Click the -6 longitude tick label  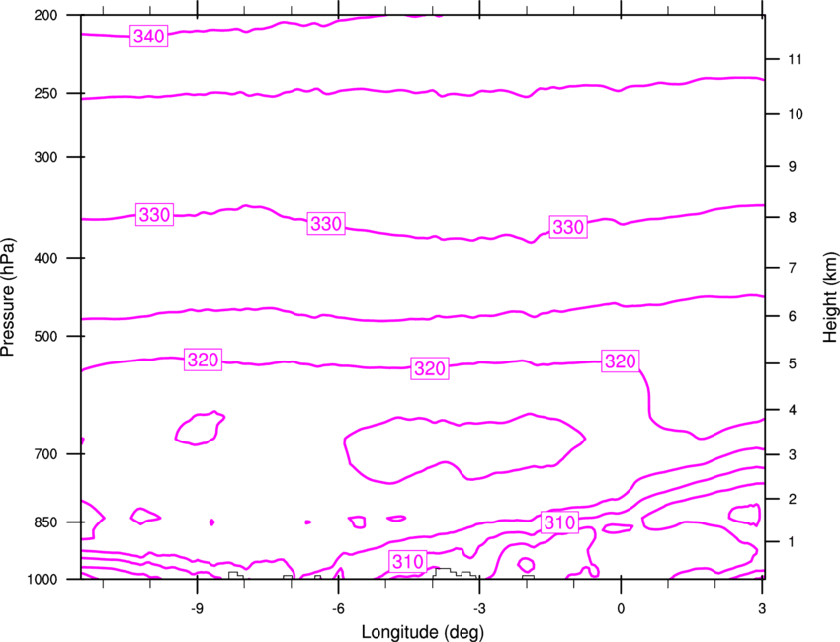pyautogui.click(x=338, y=608)
